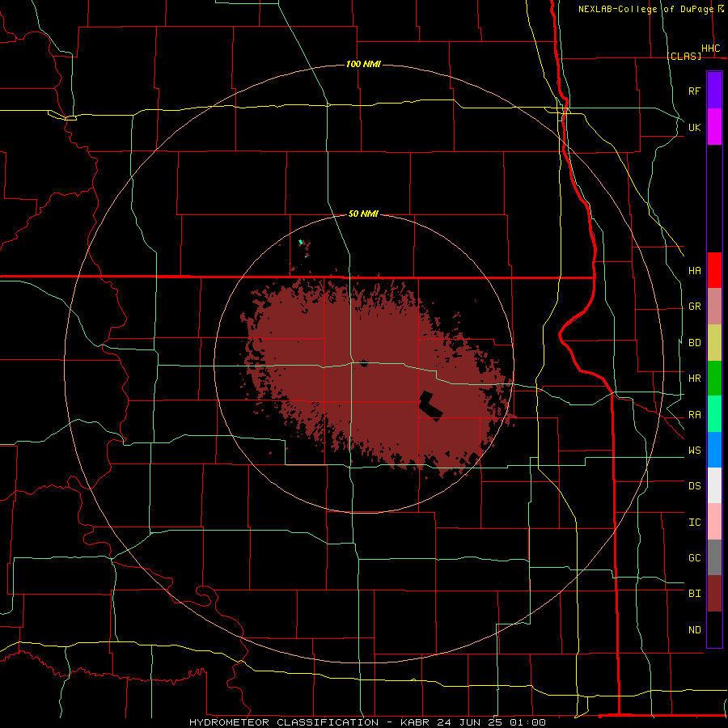Click the ND black legend swatch

click(x=714, y=629)
